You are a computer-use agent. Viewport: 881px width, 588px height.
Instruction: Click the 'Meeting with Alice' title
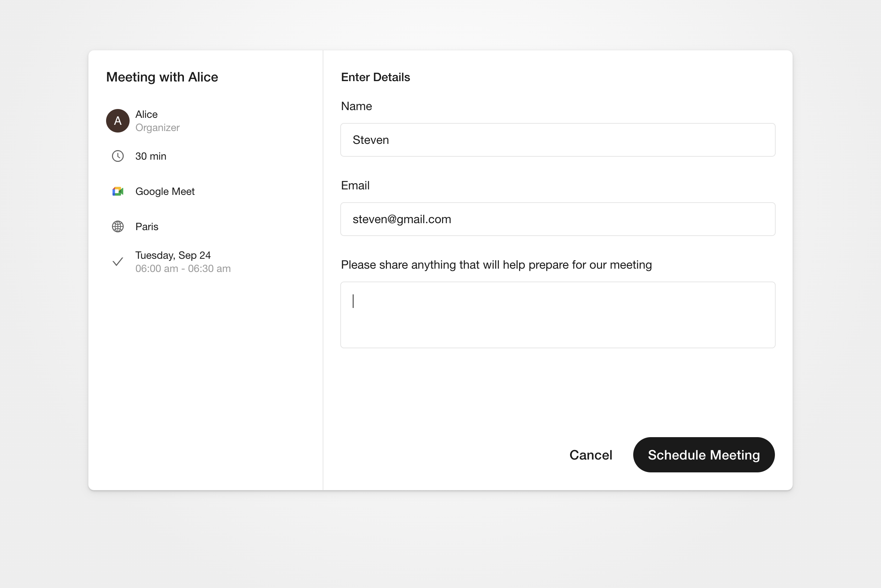tap(162, 77)
